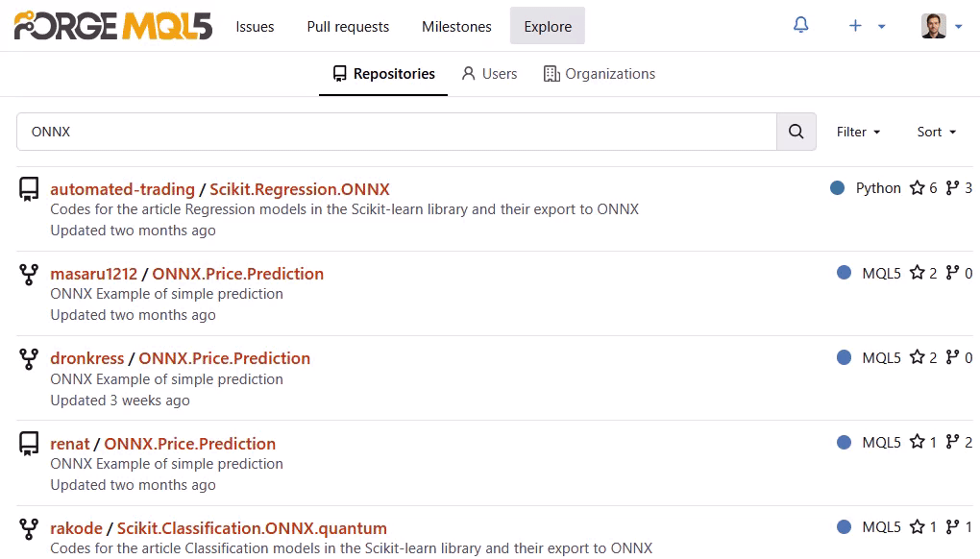Open Pull requests in the top menu
The image size is (980, 559).
348,27
